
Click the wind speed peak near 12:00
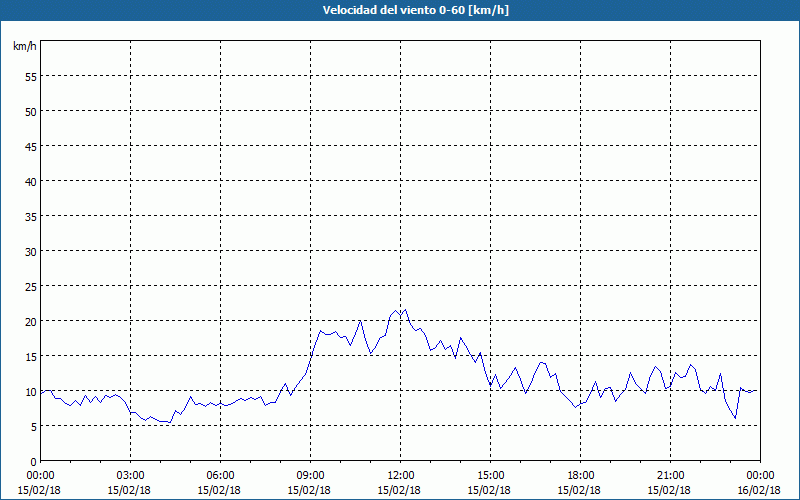[405, 309]
